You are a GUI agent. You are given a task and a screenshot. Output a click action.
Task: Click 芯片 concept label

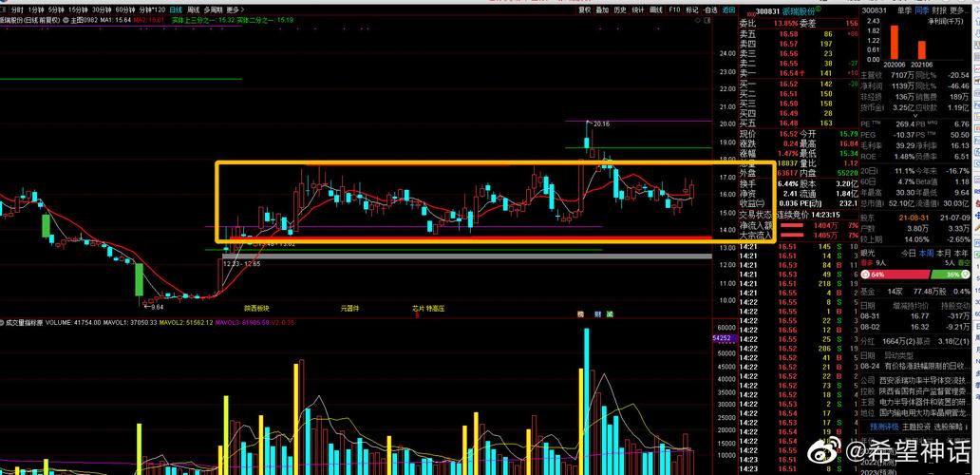[x=418, y=308]
